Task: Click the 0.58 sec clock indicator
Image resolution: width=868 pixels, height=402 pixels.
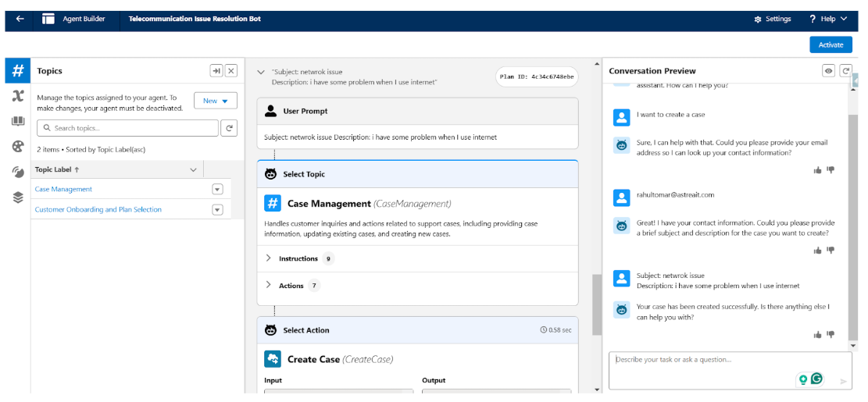Action: click(555, 330)
